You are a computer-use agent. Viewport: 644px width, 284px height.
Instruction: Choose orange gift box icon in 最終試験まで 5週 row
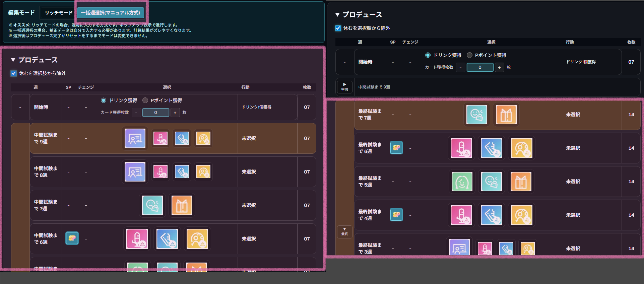tap(521, 182)
